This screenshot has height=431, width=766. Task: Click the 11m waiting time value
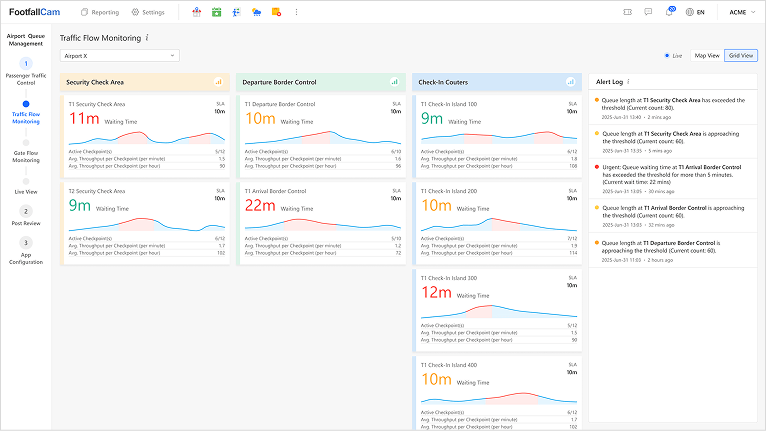click(84, 119)
